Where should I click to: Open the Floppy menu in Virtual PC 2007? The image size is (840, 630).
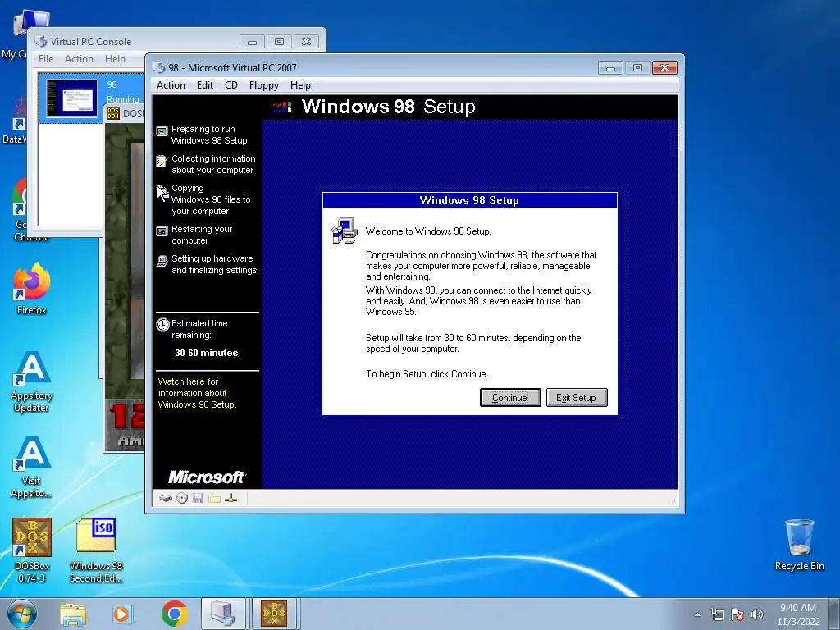pos(264,85)
